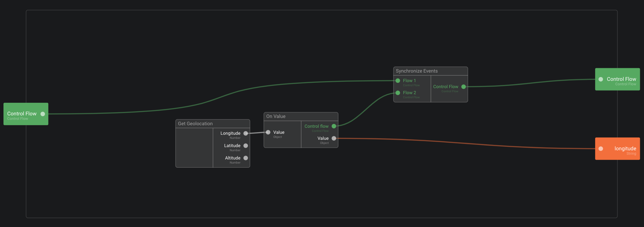The width and height of the screenshot is (644, 227).
Task: Click the Control flow output port on On Value
Action: [x=334, y=126]
